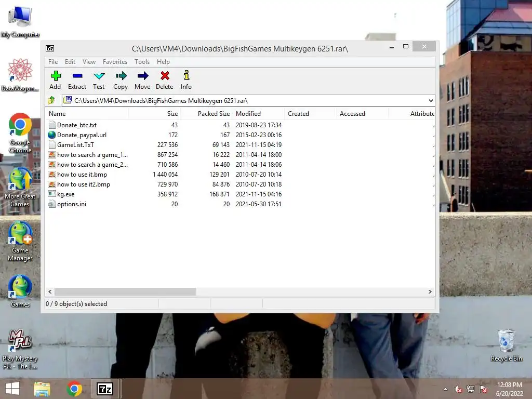Viewport: 532px width, 399px height.
Task: Click the scrollbar left arrow
Action: [50, 291]
